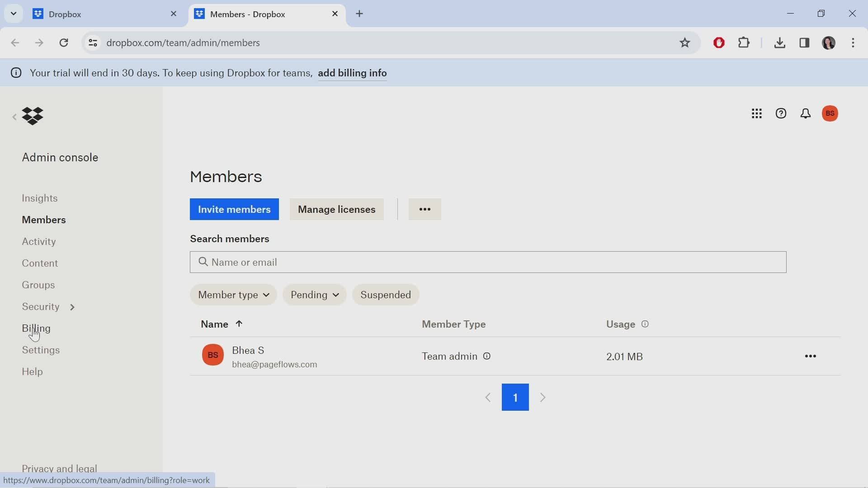
Task: Open Chrome profile avatar
Action: [x=829, y=43]
